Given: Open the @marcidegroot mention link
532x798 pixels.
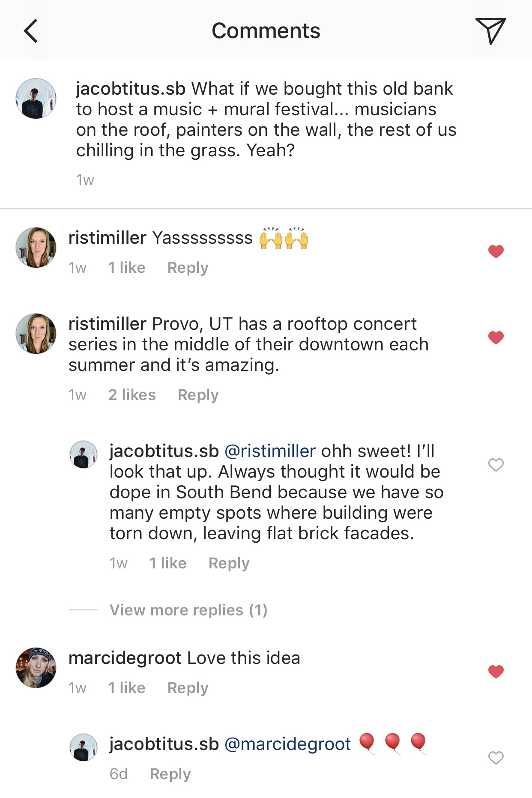Looking at the screenshot, I should point(287,744).
